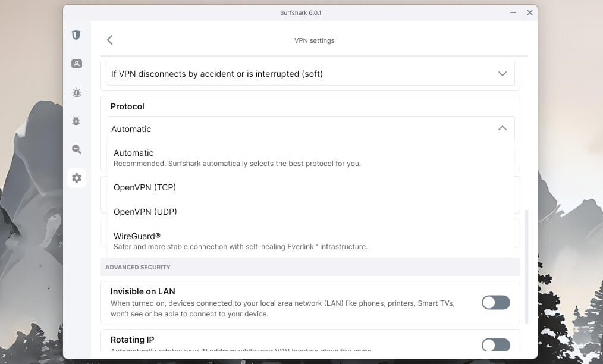Turn on the Rotating IP switch
Viewport: 603px width, 364px height.
(496, 345)
